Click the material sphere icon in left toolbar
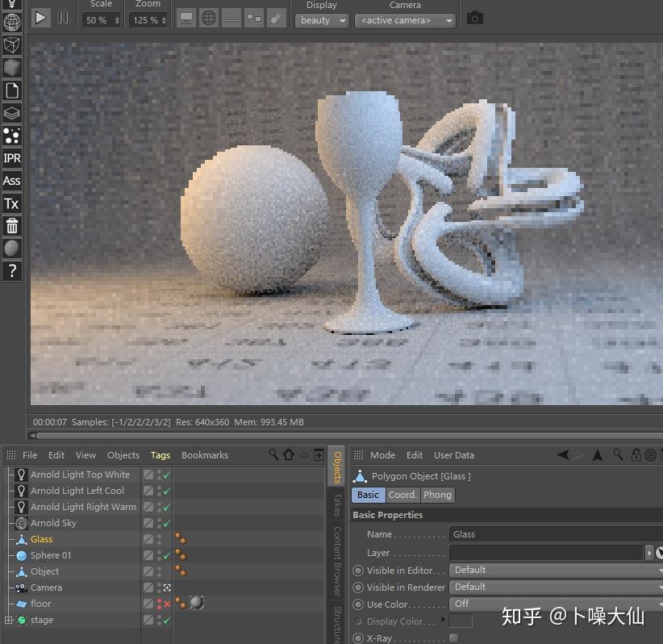 tap(11, 248)
